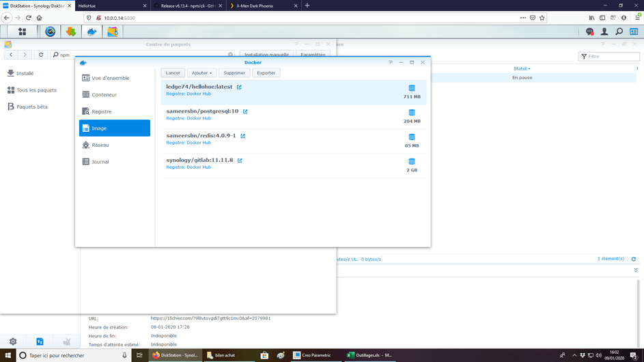The height and width of the screenshot is (362, 644).
Task: Click Registre: Docker Hub link under hellohue
Action: tap(188, 94)
